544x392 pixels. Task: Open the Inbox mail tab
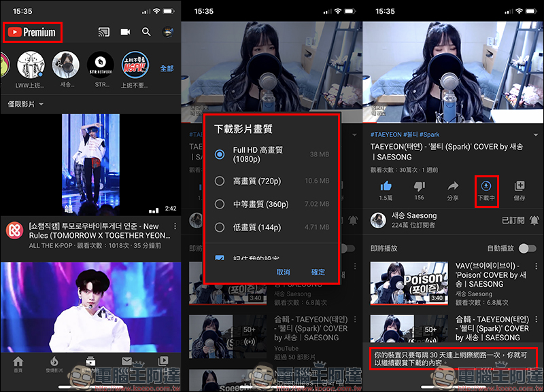[x=126, y=362]
